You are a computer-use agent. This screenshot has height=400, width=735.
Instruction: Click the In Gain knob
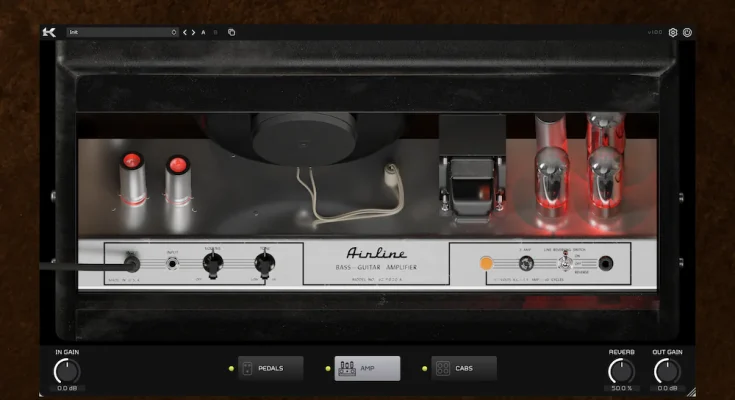67,372
